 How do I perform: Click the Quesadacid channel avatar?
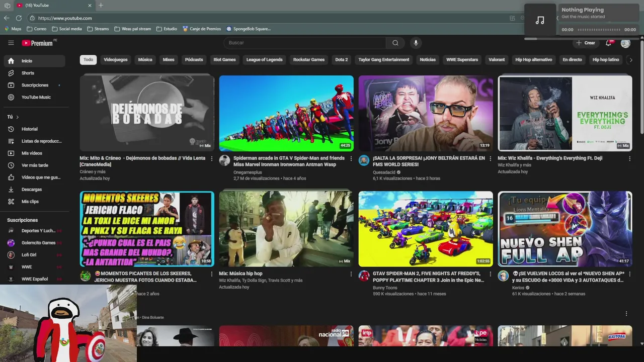[x=364, y=160]
